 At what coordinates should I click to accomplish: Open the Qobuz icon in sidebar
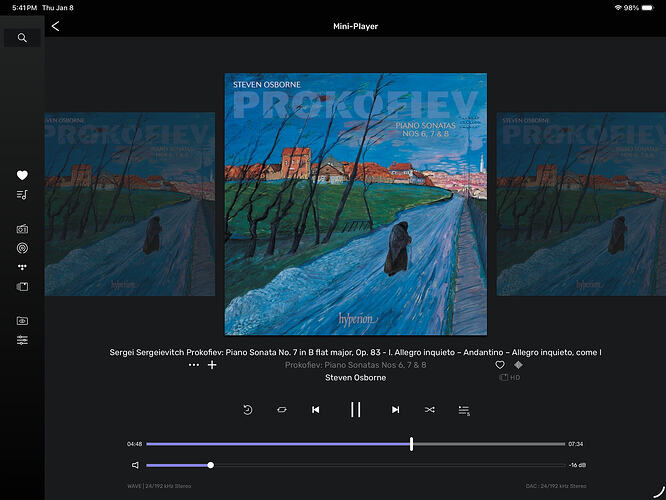[x=22, y=287]
